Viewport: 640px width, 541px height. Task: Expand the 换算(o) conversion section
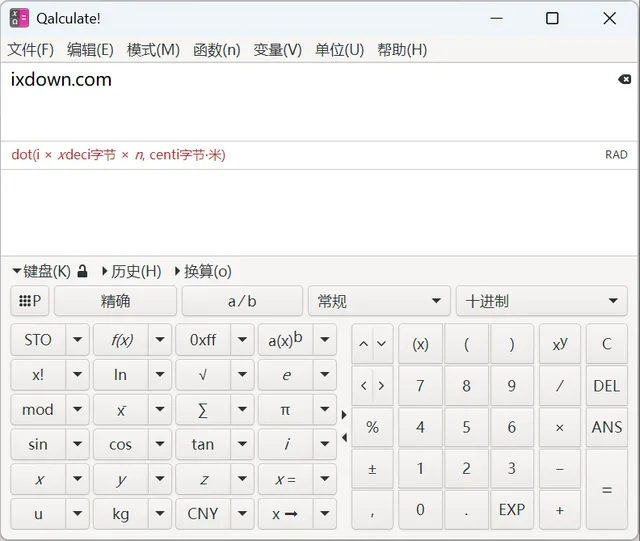(203, 271)
